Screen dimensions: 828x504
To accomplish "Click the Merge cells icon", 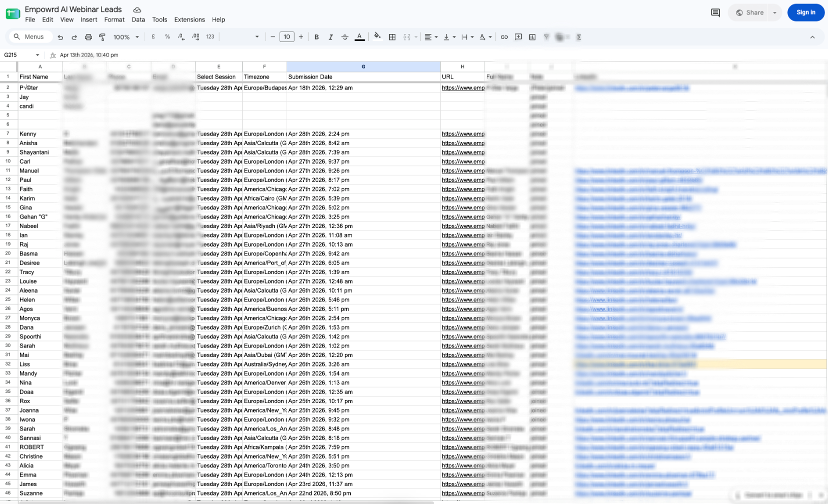I will (x=407, y=37).
